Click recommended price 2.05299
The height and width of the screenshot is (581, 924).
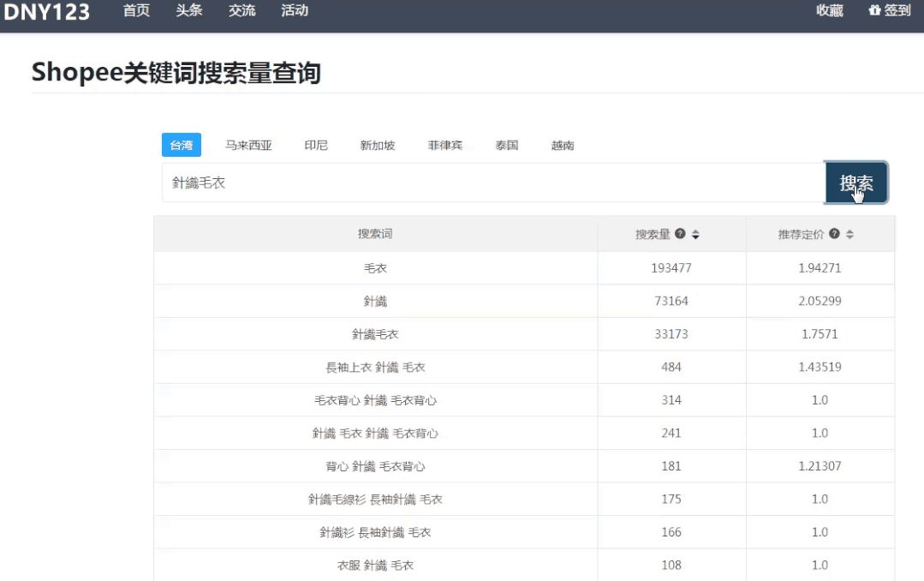tap(820, 301)
